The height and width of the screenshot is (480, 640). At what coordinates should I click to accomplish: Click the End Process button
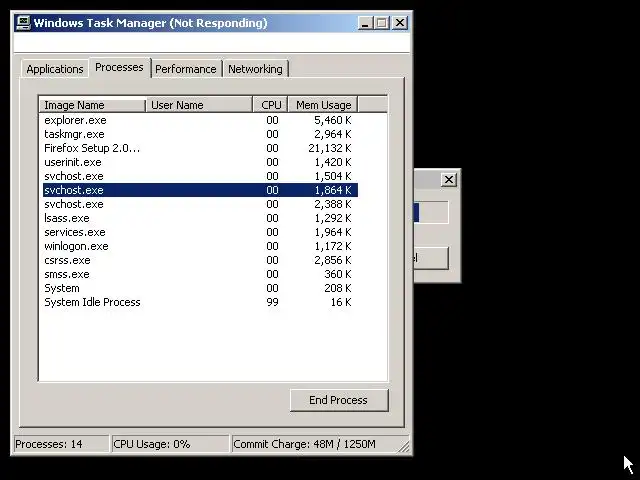pos(339,400)
